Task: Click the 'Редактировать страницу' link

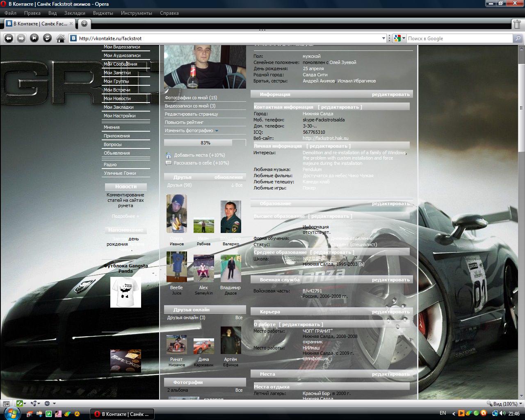Action: pyautogui.click(x=191, y=114)
